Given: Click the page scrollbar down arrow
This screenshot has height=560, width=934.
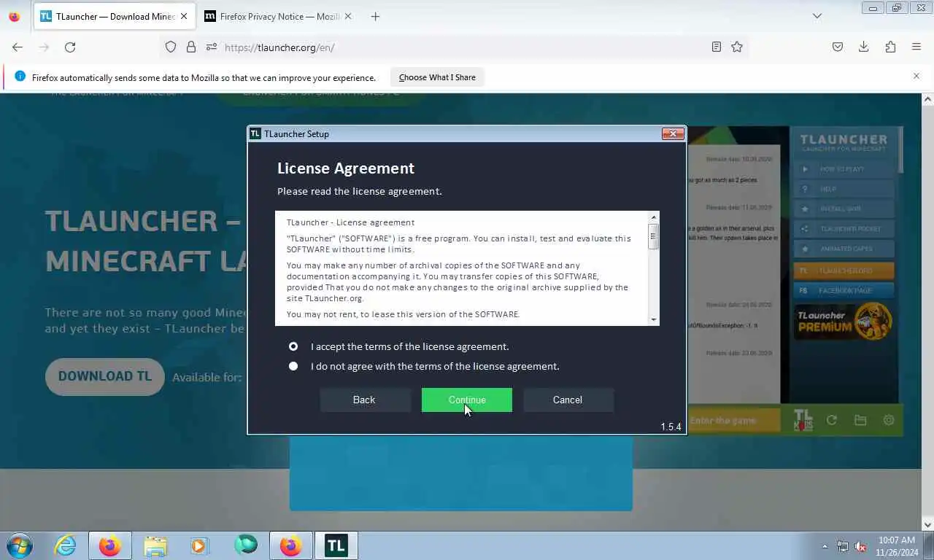Looking at the screenshot, I should pos(928,524).
